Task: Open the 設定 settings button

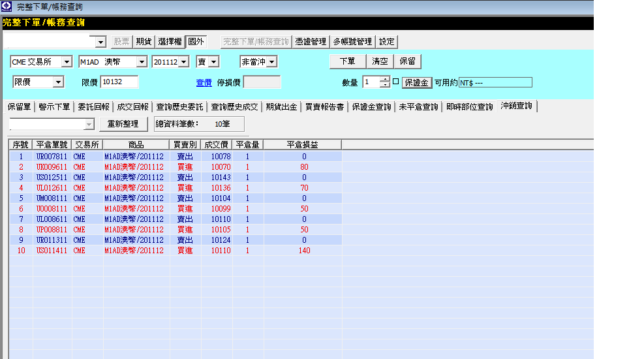Action: coord(386,42)
